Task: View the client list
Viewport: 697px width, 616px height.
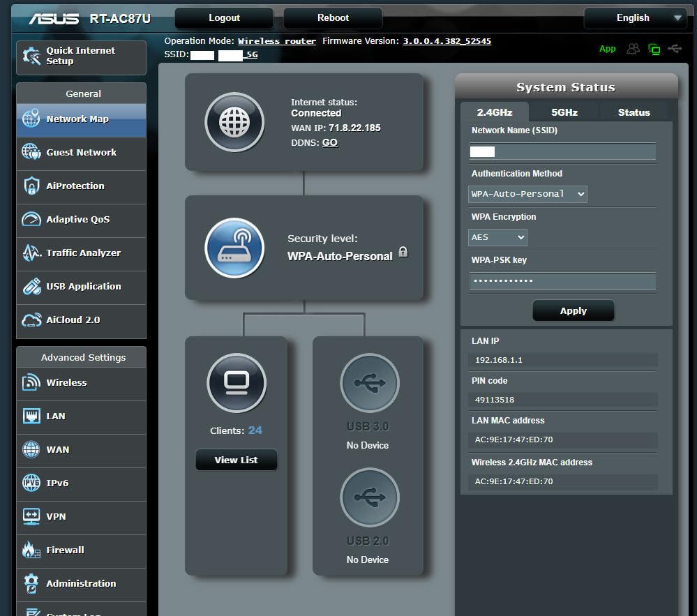Action: [x=237, y=460]
